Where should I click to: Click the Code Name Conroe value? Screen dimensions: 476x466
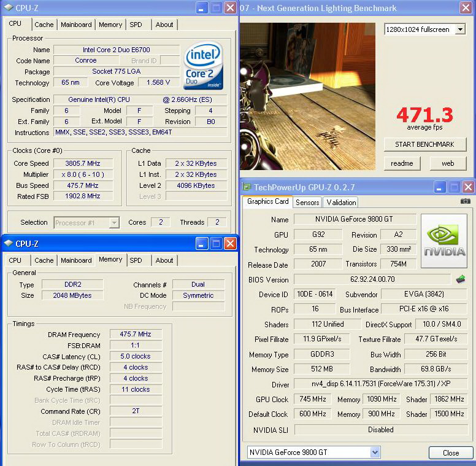pyautogui.click(x=86, y=60)
